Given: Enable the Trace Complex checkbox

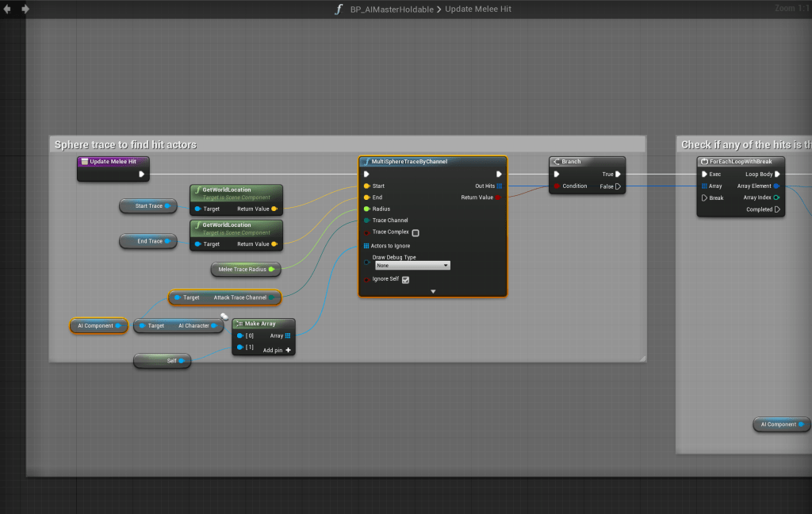Looking at the screenshot, I should coord(416,232).
